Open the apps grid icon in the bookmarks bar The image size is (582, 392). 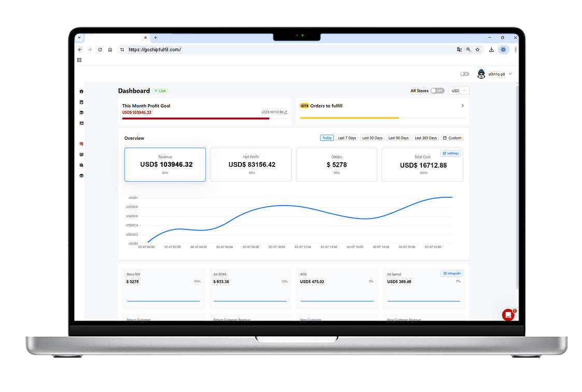click(x=79, y=60)
